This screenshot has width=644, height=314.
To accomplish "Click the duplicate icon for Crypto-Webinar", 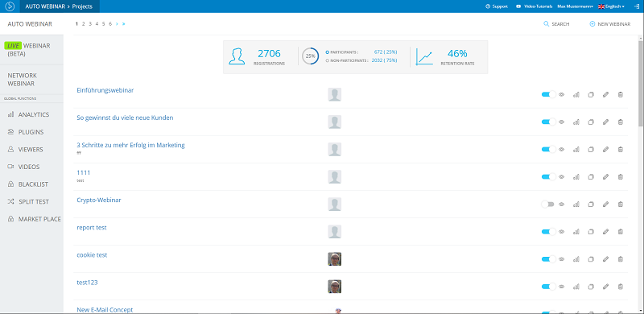I will 591,205.
